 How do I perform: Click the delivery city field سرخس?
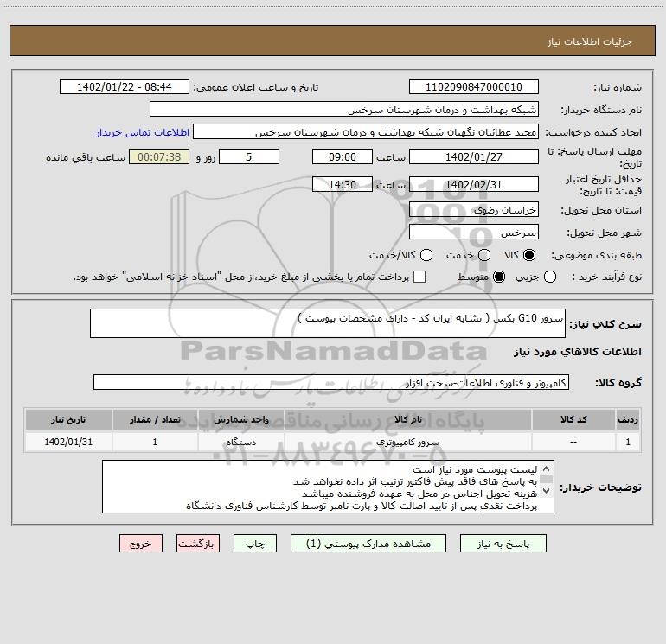coord(474,233)
